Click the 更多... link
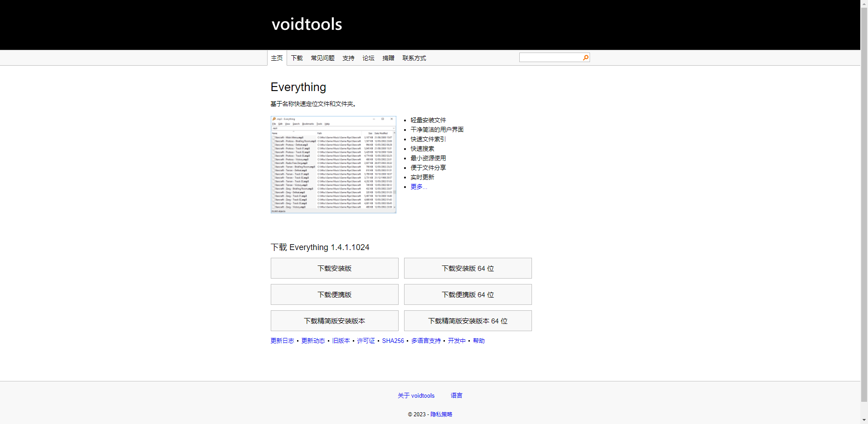The height and width of the screenshot is (424, 868). [x=418, y=186]
